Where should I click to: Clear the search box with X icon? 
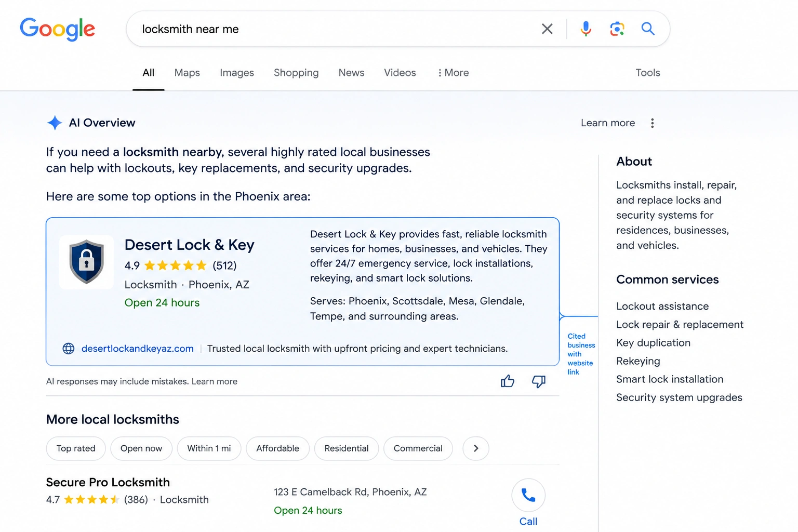547,29
